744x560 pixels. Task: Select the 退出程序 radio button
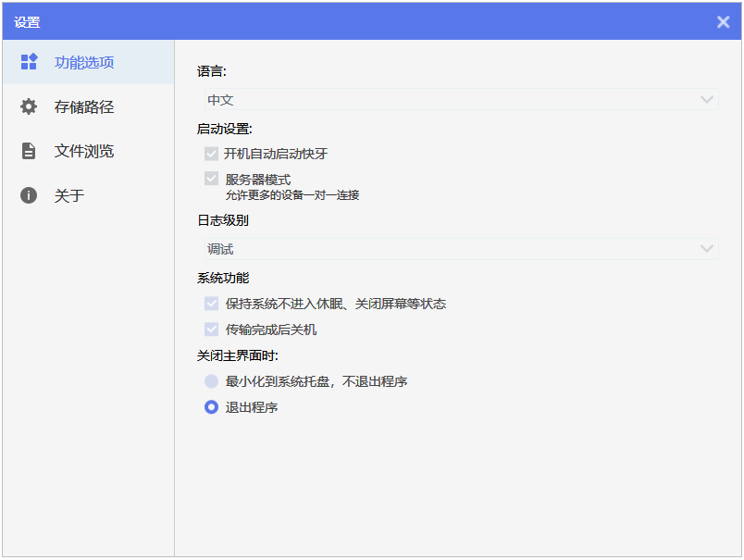coord(211,406)
